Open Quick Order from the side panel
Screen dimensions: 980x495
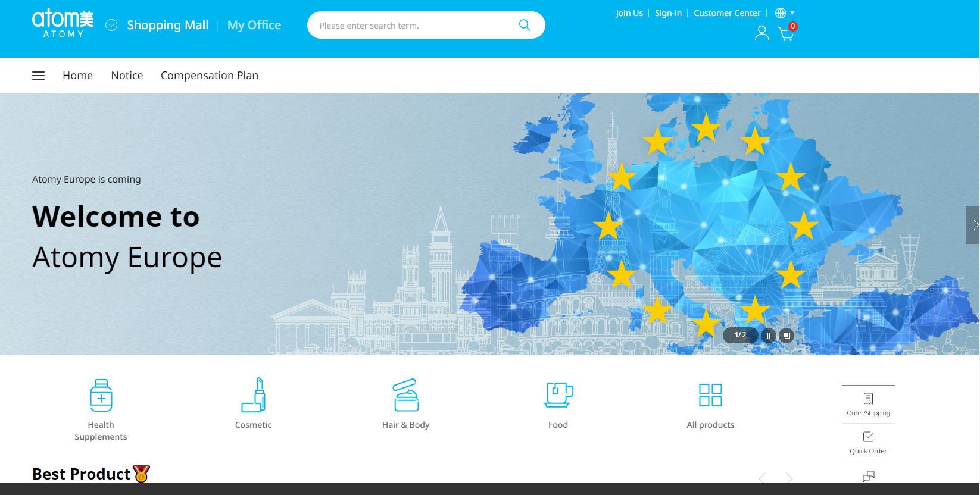869,443
